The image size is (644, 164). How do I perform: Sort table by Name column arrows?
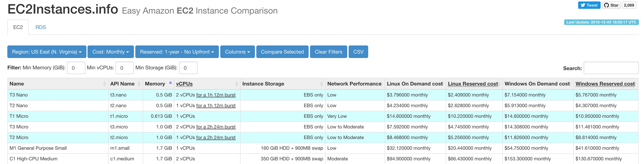104,84
